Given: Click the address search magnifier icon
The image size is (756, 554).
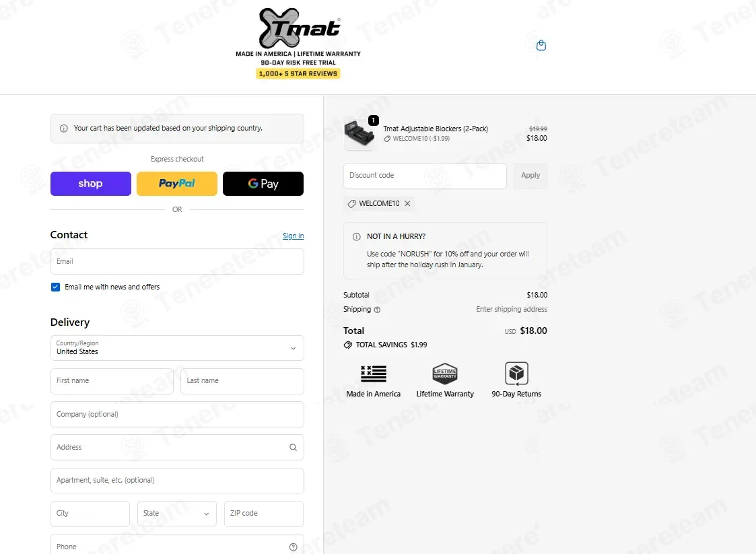Looking at the screenshot, I should [293, 448].
